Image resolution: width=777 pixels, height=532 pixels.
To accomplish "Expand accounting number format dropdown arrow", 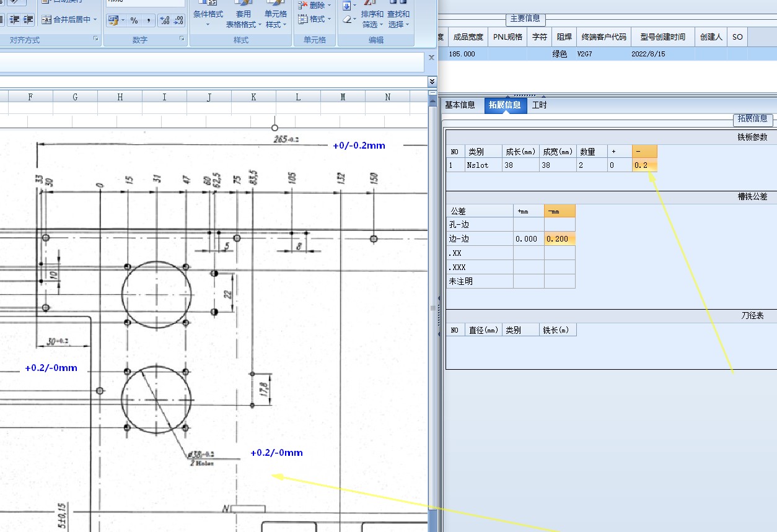I will pyautogui.click(x=123, y=20).
